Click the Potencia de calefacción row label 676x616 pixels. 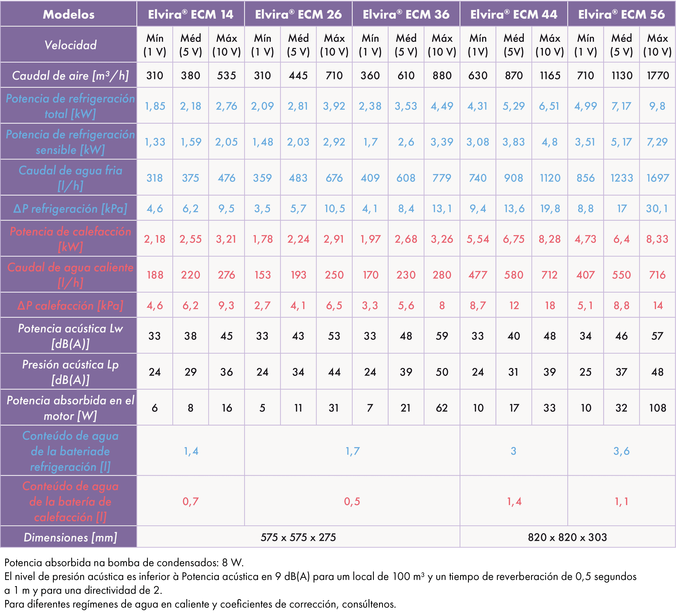click(70, 239)
